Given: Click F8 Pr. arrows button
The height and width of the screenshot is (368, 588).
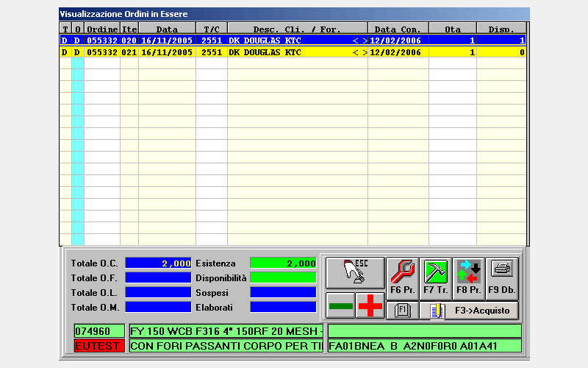Looking at the screenshot, I should [468, 278].
